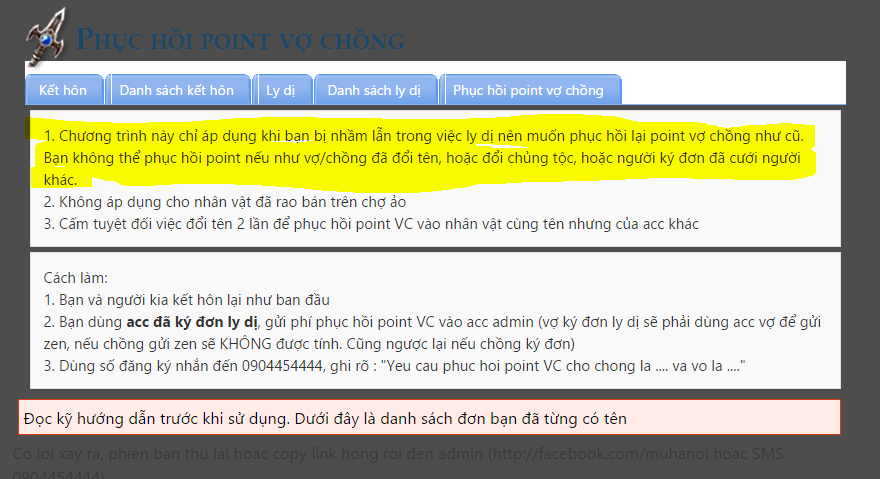Screen dimensions: 880x479
Task: Click the yellow highlighted rule 1 paragraph
Action: pyautogui.click(x=423, y=158)
